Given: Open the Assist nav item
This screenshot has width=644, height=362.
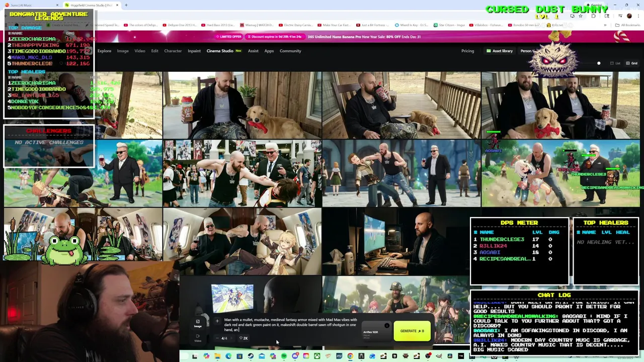Looking at the screenshot, I should pos(253,51).
